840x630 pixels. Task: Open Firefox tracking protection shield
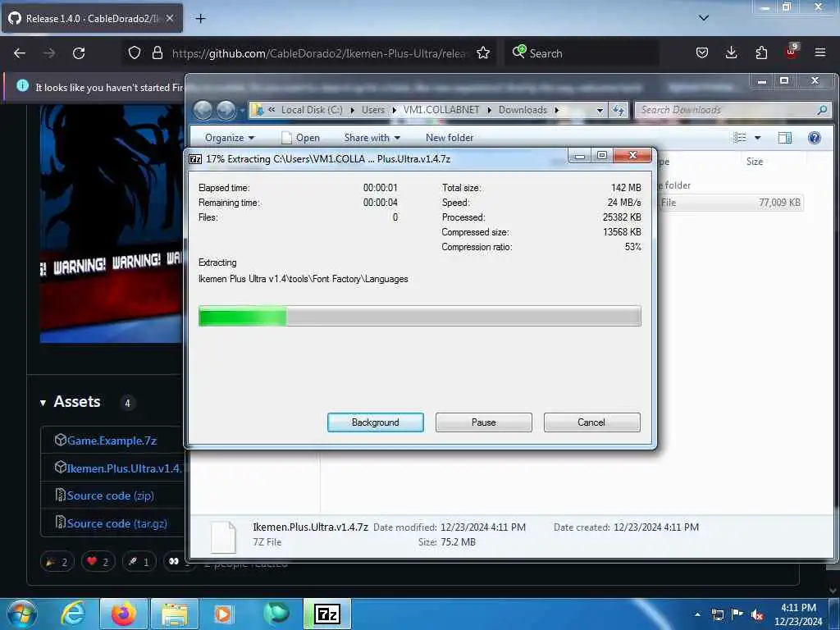(135, 53)
